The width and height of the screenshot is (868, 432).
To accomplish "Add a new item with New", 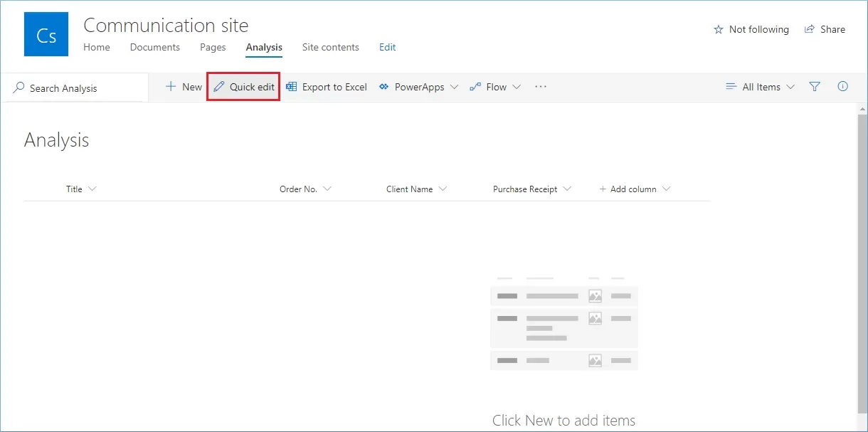I will click(x=184, y=87).
